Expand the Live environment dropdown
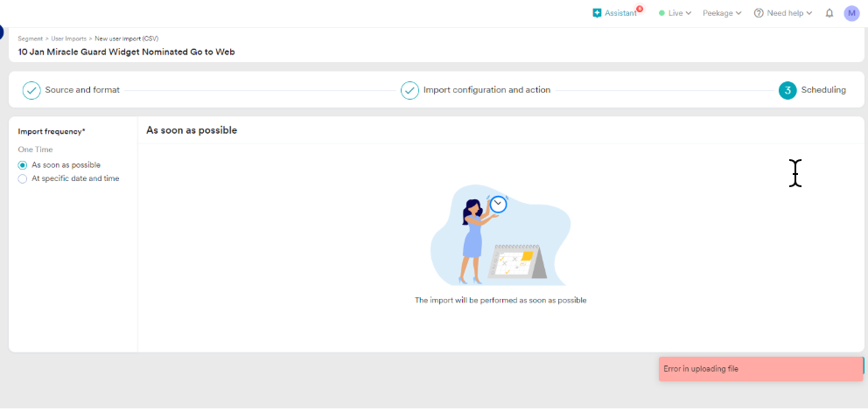The image size is (868, 411). click(x=680, y=13)
